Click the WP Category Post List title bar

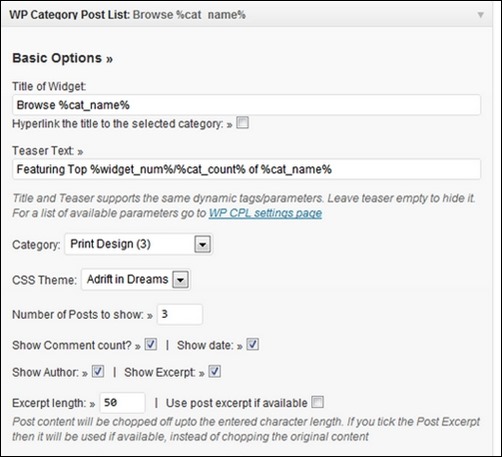pos(246,14)
